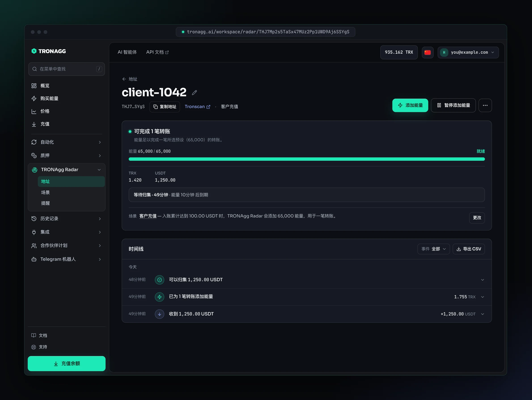Click the 客户充值 scenario link

pos(148,216)
